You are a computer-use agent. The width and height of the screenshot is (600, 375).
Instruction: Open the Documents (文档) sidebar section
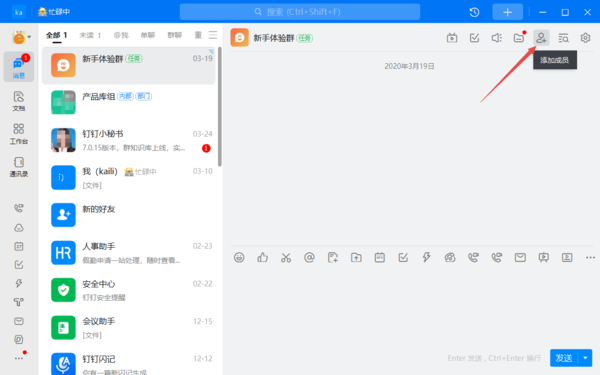19,101
